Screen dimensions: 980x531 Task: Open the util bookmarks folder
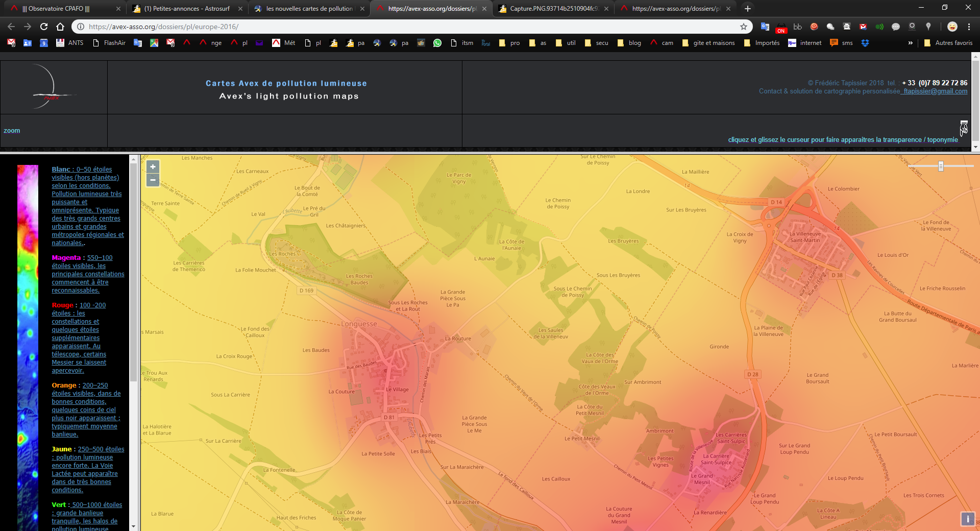(x=566, y=43)
